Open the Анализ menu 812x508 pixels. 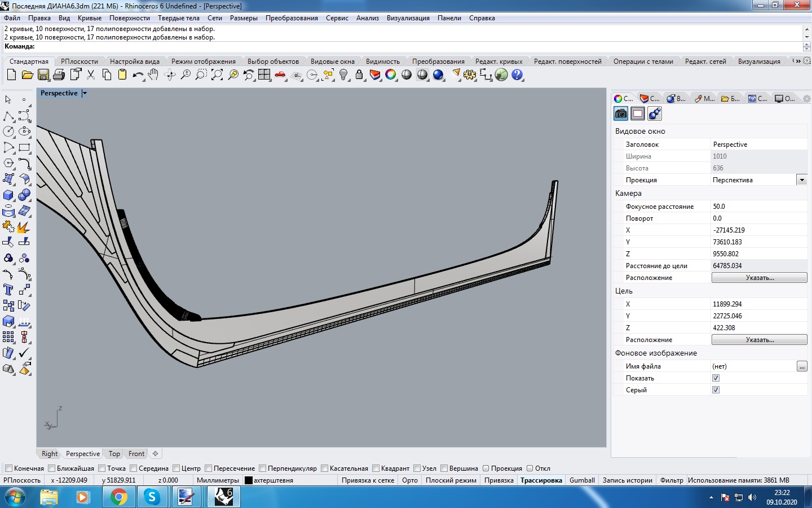368,18
